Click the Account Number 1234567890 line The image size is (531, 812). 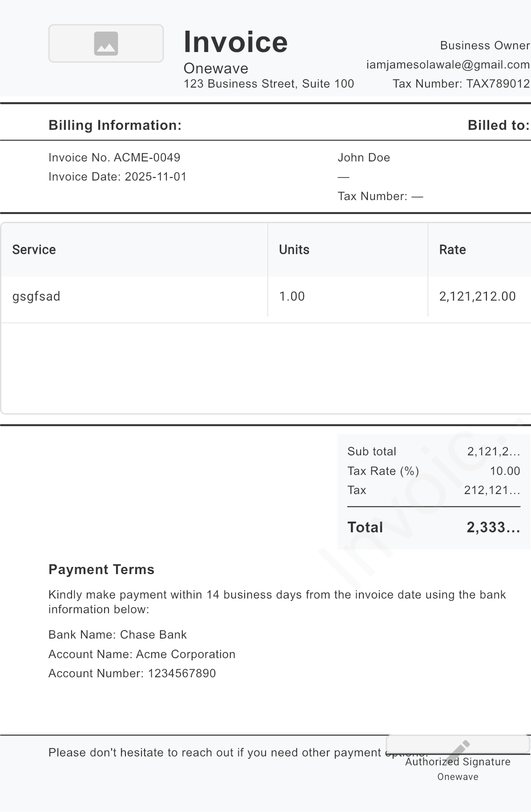132,673
